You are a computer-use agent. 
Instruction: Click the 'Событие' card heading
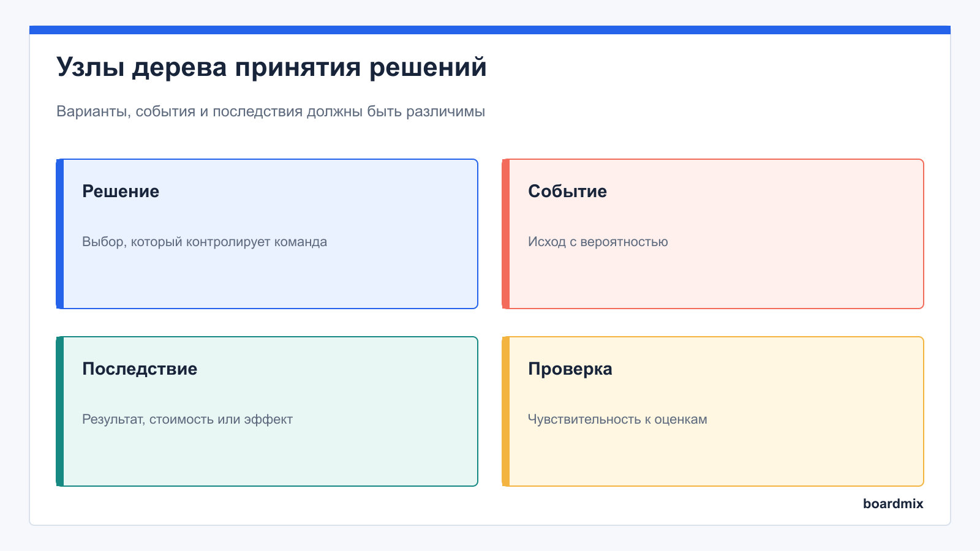pyautogui.click(x=567, y=191)
